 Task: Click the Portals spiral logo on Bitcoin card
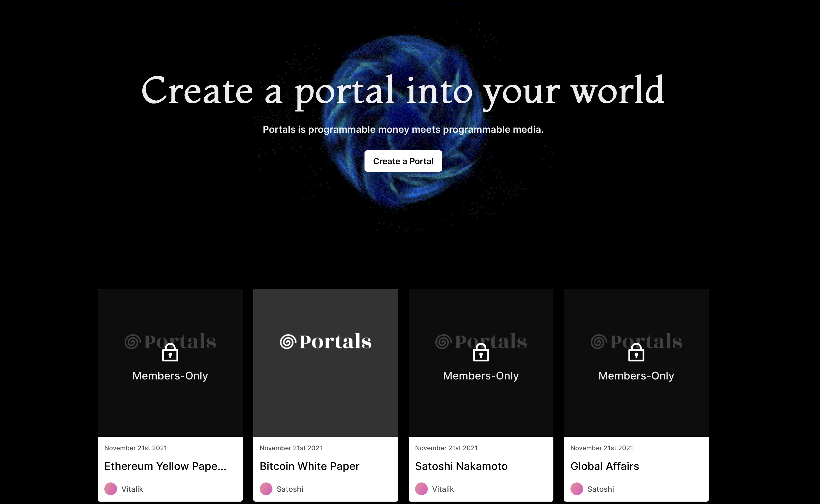click(x=288, y=342)
